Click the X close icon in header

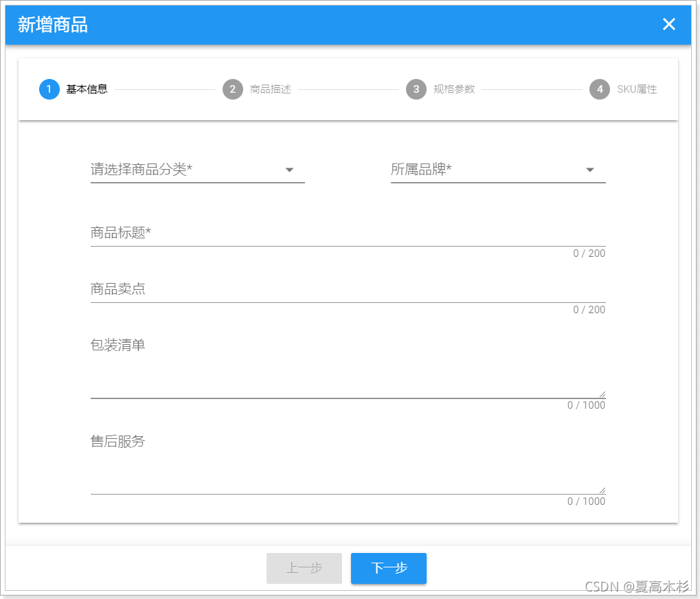pyautogui.click(x=668, y=24)
